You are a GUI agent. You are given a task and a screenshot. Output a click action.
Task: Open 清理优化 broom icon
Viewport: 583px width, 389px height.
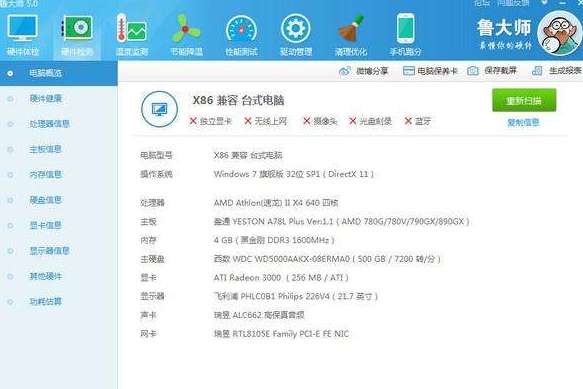(351, 28)
